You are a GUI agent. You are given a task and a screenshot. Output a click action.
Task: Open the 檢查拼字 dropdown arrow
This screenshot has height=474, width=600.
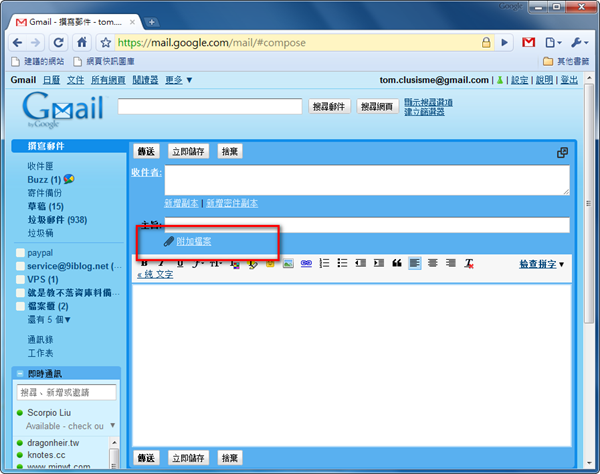[x=562, y=264]
